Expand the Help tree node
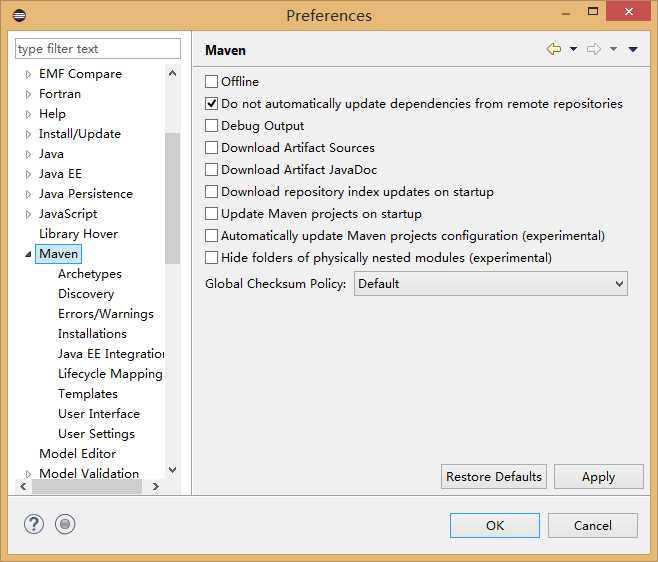The image size is (658, 562). [28, 114]
